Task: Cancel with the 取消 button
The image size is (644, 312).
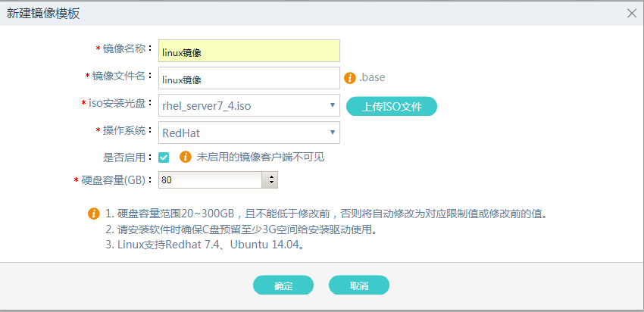Action: click(359, 285)
